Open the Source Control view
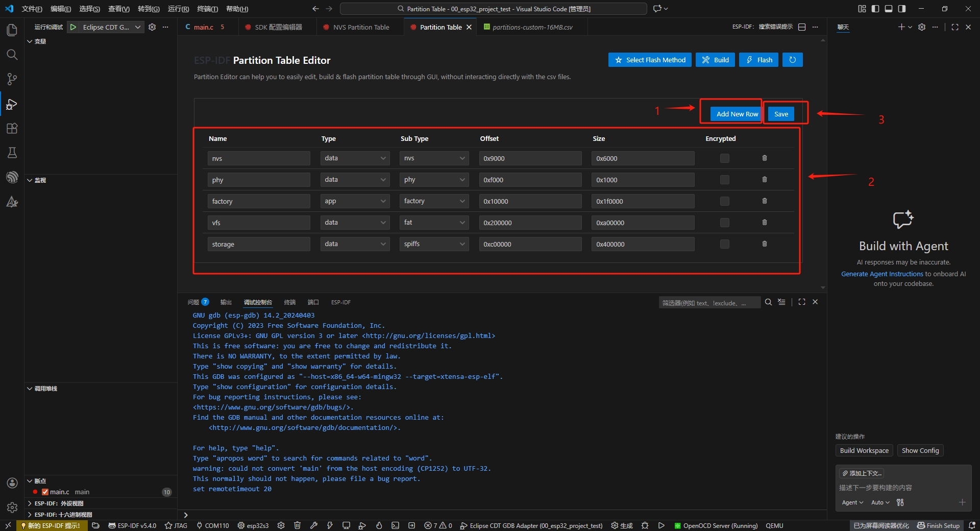This screenshot has width=980, height=531. 12,79
